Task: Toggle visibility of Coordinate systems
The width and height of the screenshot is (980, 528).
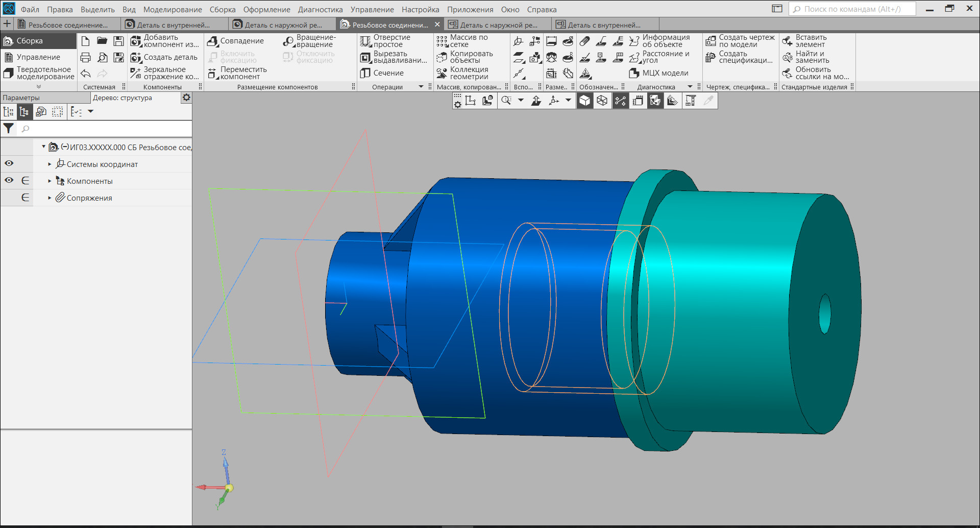Action: tap(9, 164)
